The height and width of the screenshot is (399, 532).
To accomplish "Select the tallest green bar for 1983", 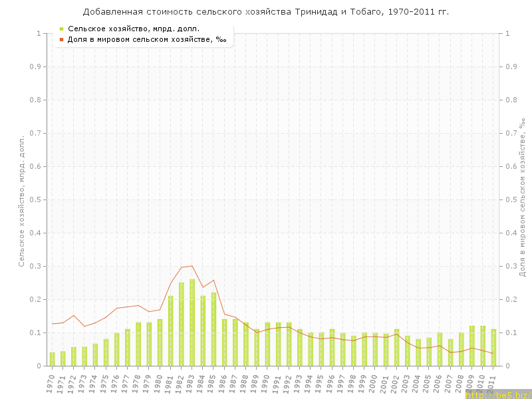I will pyautogui.click(x=192, y=323).
